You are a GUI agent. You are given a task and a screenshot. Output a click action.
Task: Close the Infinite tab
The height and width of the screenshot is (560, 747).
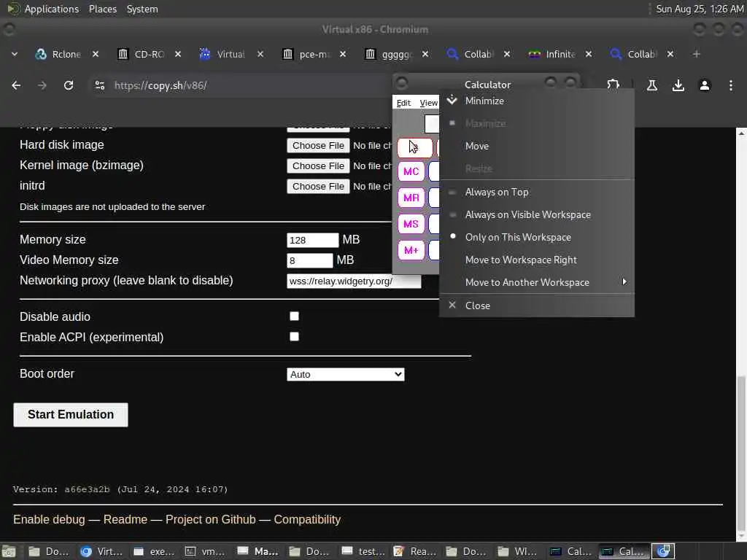tap(589, 54)
